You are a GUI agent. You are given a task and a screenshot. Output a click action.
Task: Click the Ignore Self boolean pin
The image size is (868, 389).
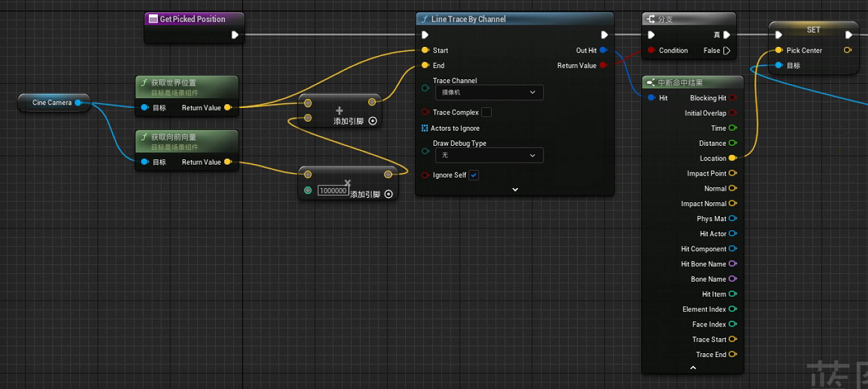pyautogui.click(x=425, y=175)
